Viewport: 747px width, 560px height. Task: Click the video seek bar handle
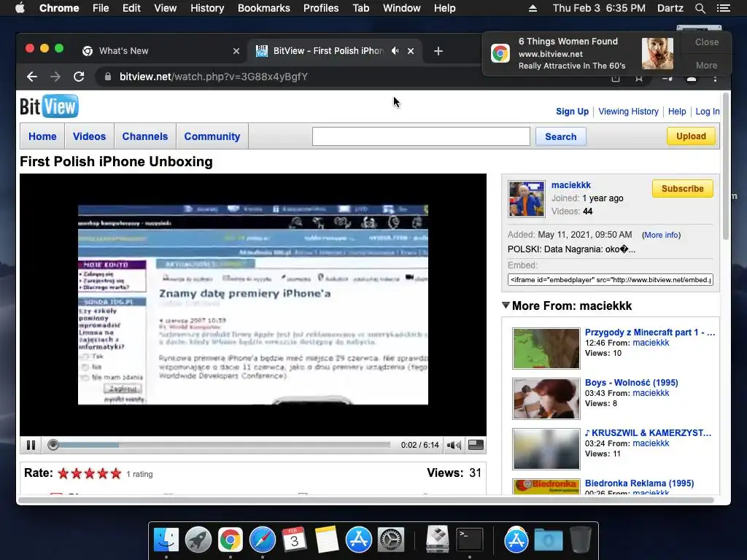(x=53, y=445)
